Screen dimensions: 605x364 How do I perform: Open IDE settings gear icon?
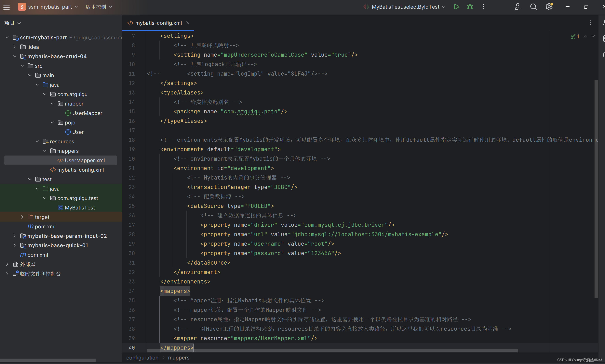pos(549,7)
